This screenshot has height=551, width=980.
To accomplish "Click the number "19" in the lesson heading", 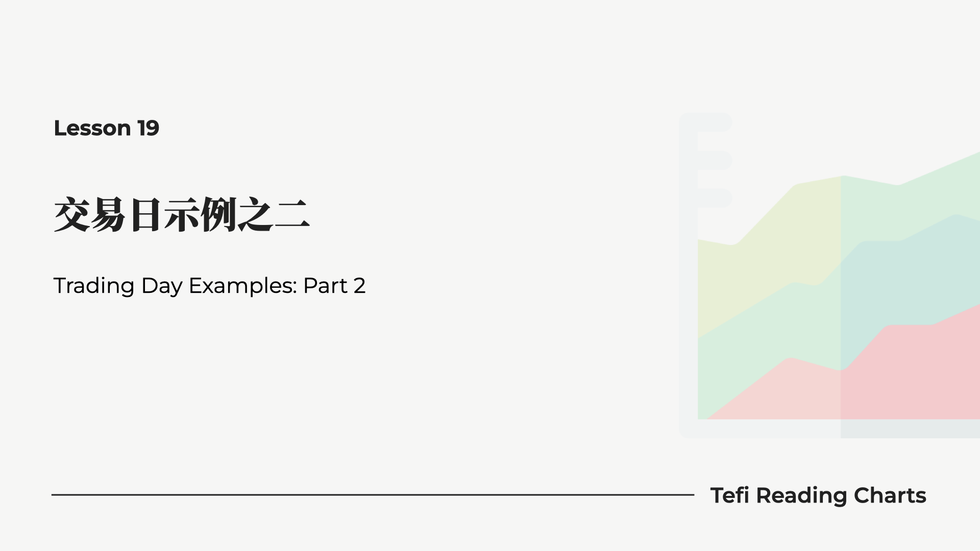I will [148, 128].
